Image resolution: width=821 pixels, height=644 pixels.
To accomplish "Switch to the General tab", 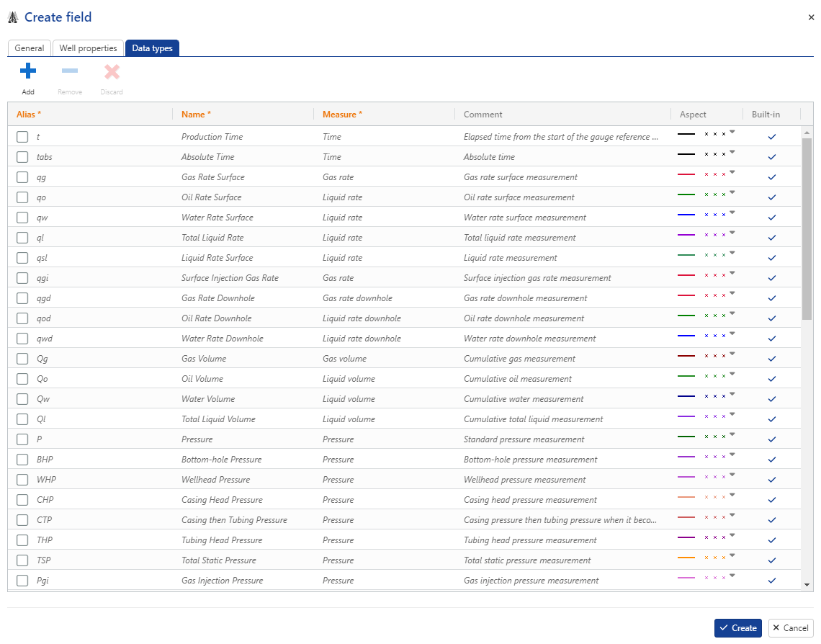I will point(30,48).
